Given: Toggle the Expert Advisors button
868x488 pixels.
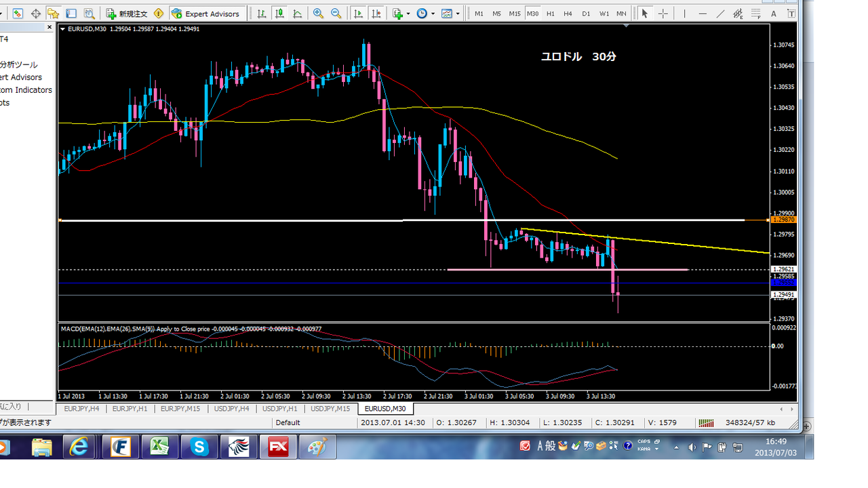Looking at the screenshot, I should (x=205, y=14).
